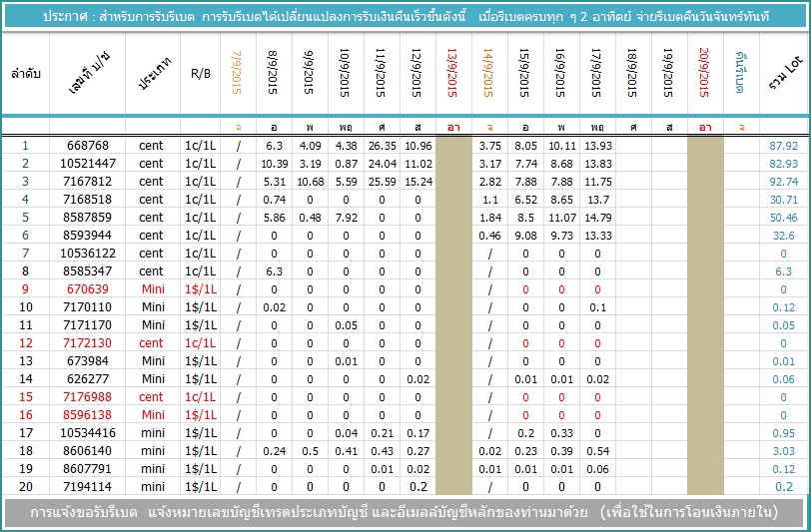Select cell value 0.33 in row 17

click(561, 433)
